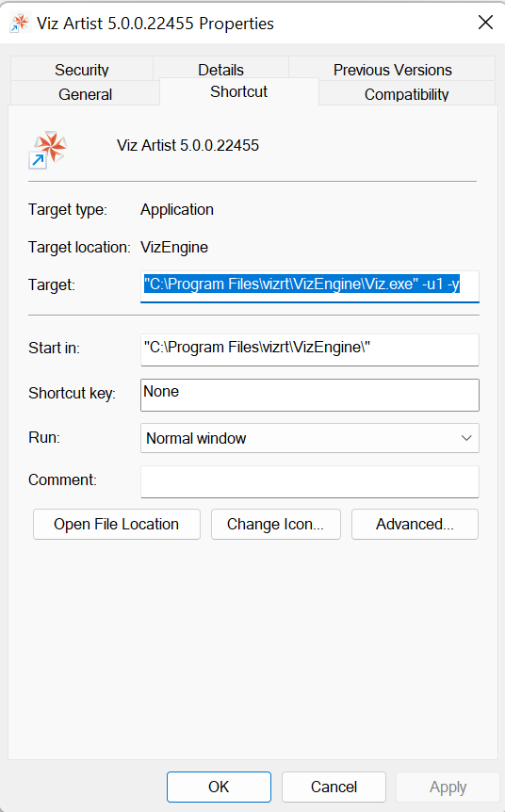This screenshot has width=505, height=812.
Task: Select the Shortcut tab
Action: [x=238, y=91]
